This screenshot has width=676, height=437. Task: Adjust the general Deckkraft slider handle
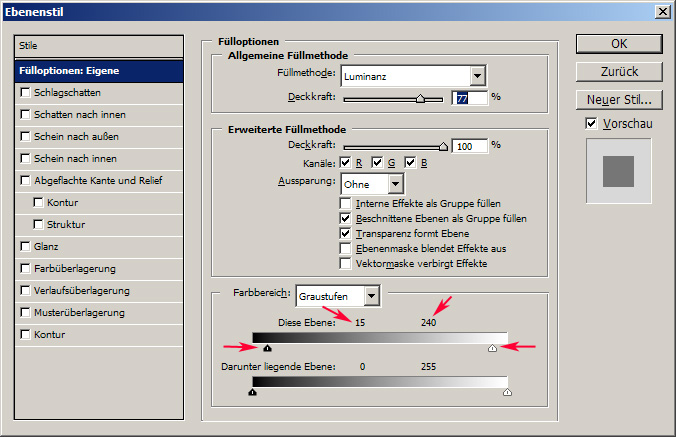point(420,99)
